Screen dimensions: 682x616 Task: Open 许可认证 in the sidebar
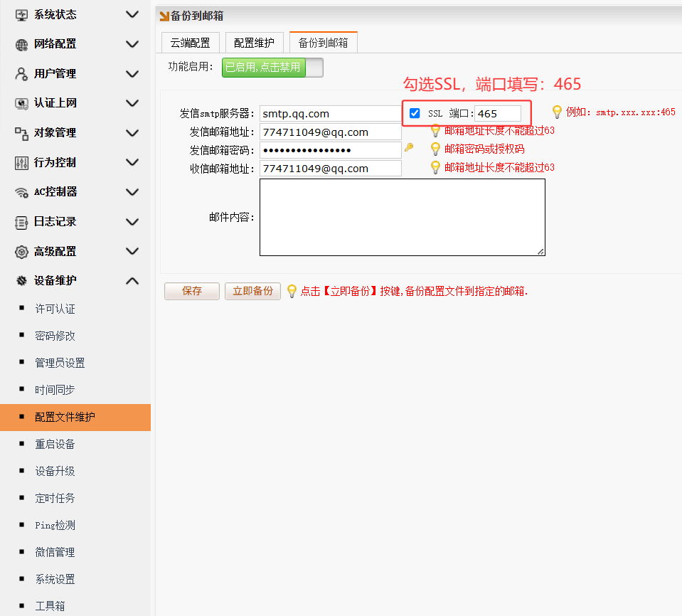click(55, 309)
